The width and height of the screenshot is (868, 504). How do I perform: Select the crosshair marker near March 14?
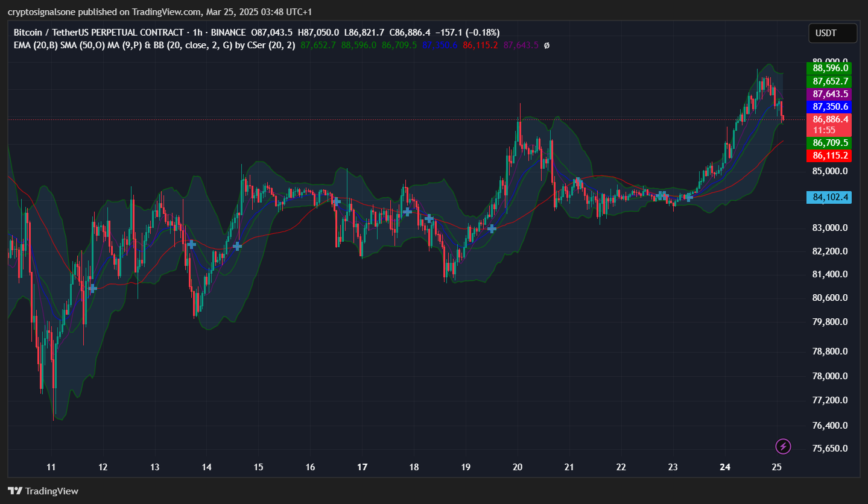pos(191,245)
